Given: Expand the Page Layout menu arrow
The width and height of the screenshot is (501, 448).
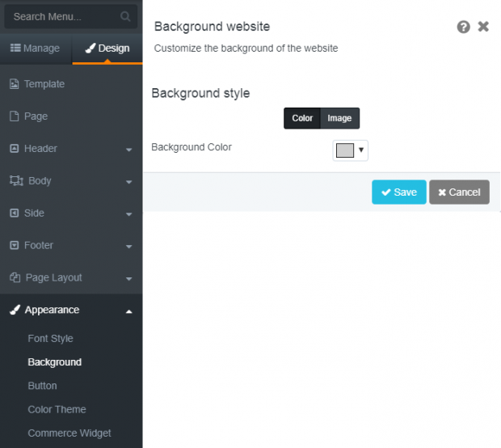Looking at the screenshot, I should click(x=128, y=278).
